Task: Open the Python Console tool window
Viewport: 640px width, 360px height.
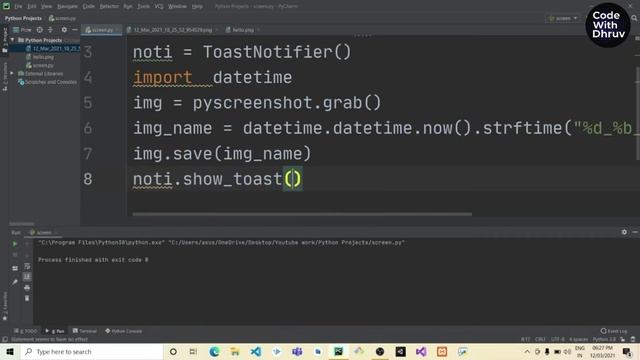Action: click(123, 331)
